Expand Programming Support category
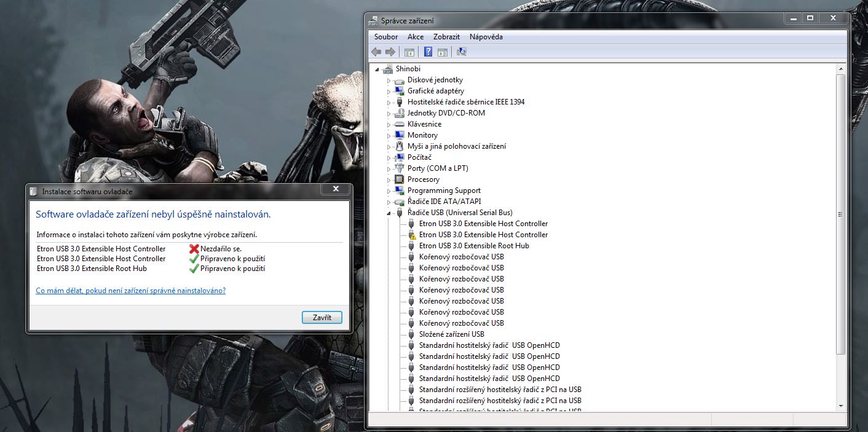Image resolution: width=868 pixels, height=432 pixels. coord(389,191)
